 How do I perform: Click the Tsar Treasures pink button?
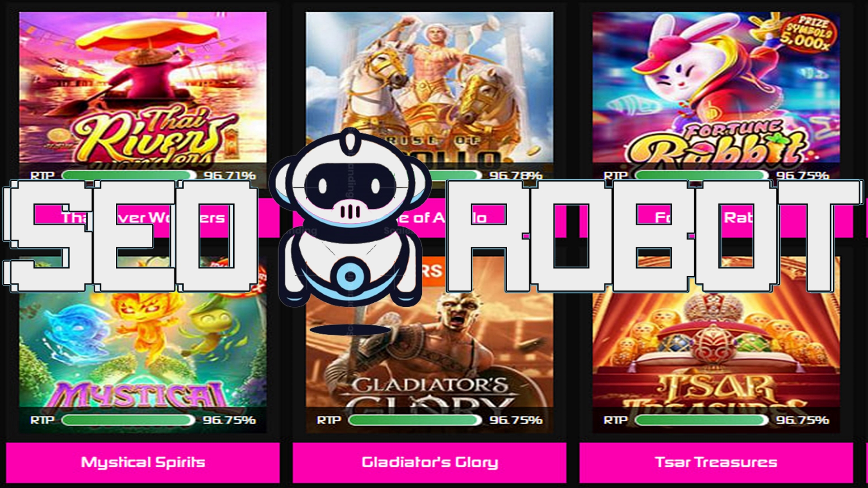click(716, 462)
